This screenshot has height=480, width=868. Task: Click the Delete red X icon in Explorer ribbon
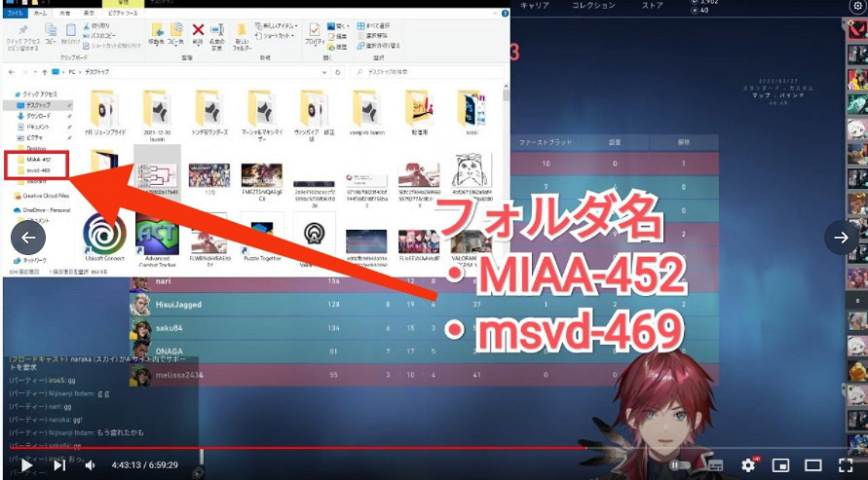click(198, 30)
